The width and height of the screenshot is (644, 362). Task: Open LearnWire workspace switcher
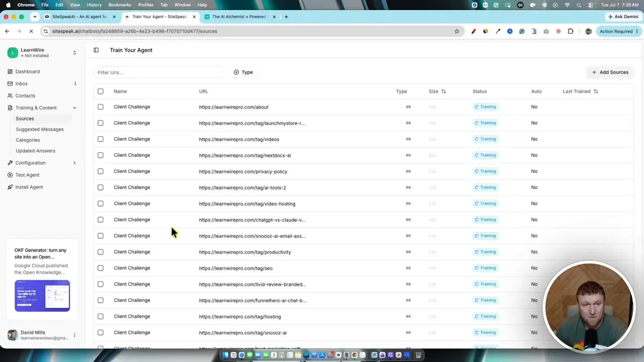[74, 52]
